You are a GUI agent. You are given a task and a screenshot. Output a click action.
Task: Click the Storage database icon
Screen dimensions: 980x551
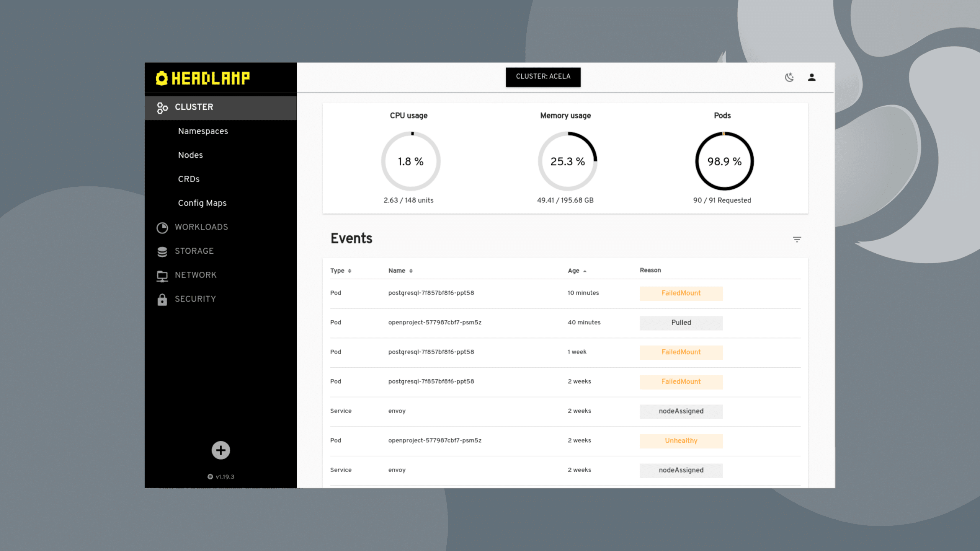162,252
